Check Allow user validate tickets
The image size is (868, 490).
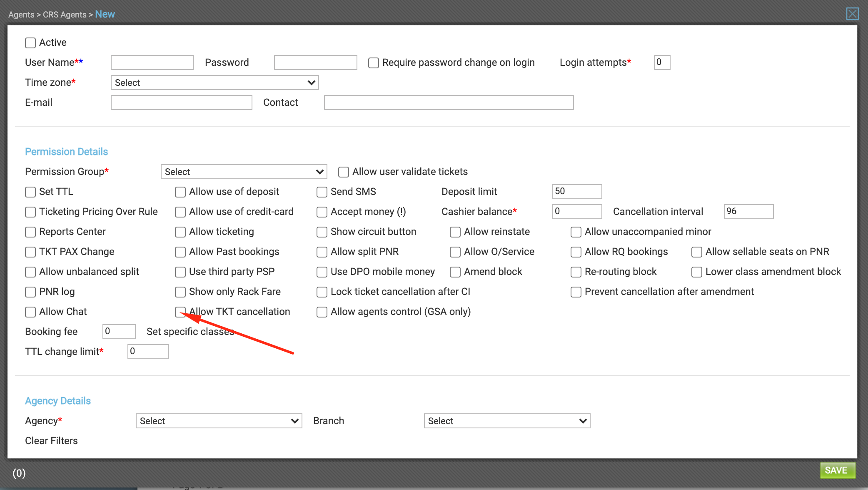[344, 172]
